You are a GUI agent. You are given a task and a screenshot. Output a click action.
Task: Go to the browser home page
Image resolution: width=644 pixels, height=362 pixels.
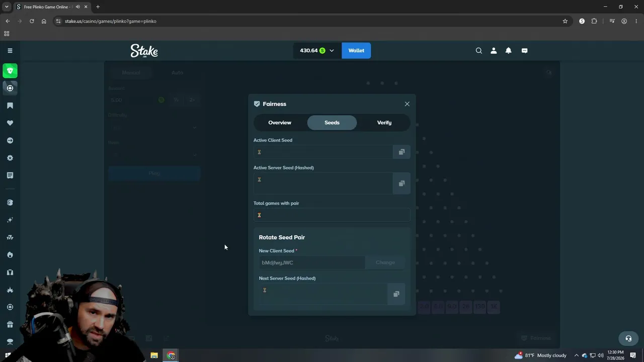point(44,21)
